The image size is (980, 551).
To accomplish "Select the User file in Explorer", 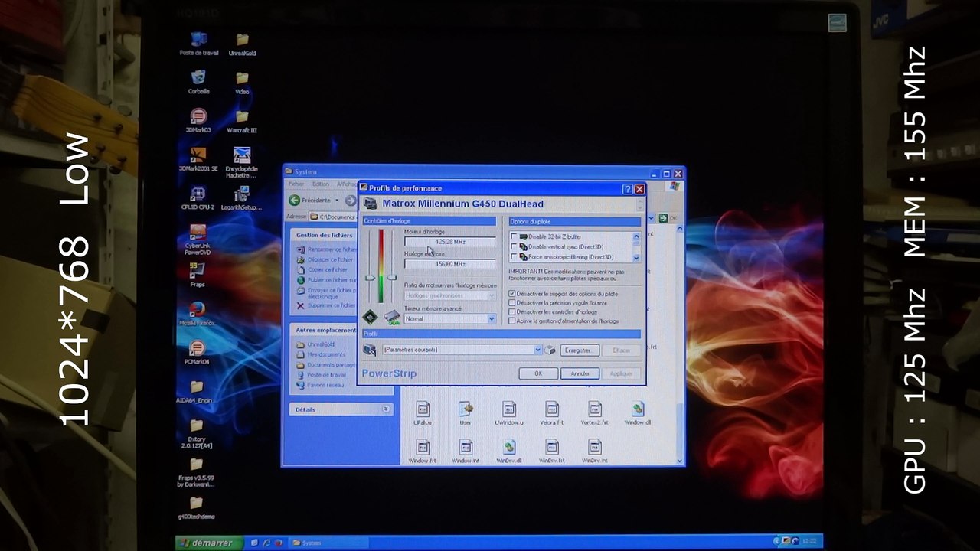I will pos(465,413).
